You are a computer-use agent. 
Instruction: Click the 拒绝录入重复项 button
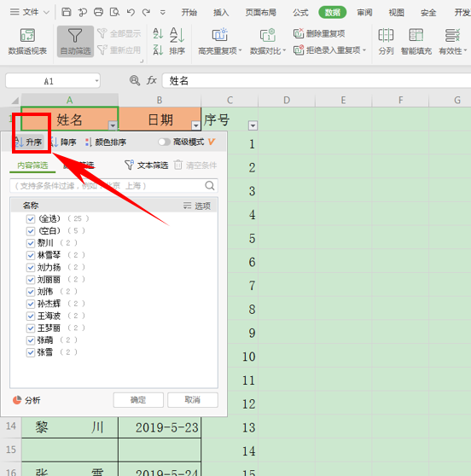tap(329, 49)
